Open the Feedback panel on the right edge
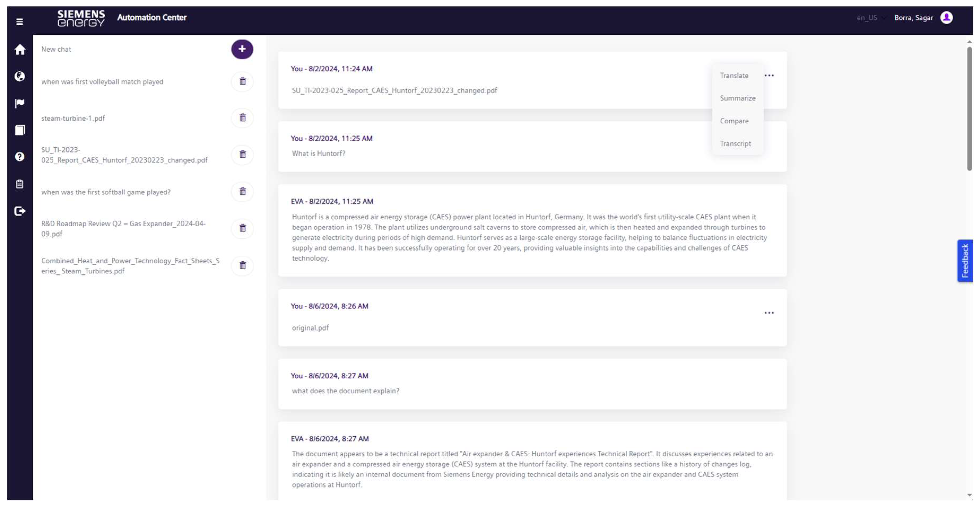The width and height of the screenshot is (980, 509). point(965,261)
